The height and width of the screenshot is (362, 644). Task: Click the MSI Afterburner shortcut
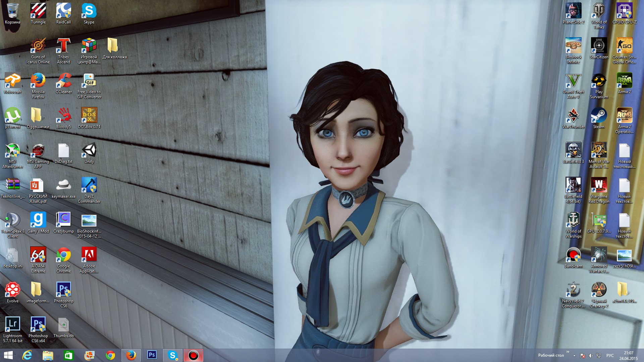[13, 155]
